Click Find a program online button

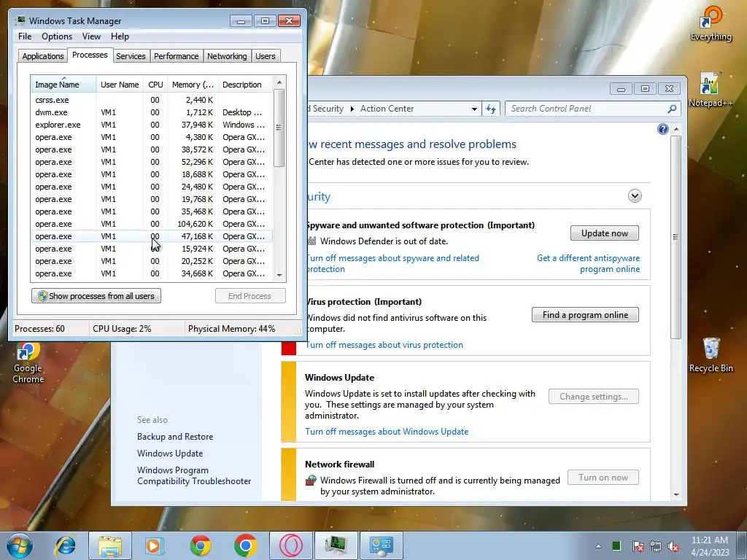pyautogui.click(x=585, y=315)
